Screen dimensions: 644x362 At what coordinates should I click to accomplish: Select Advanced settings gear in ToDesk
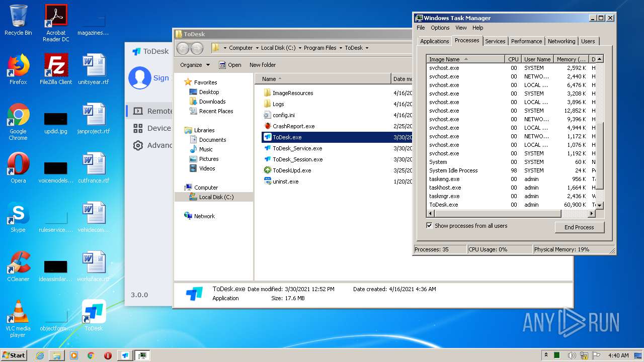[138, 145]
